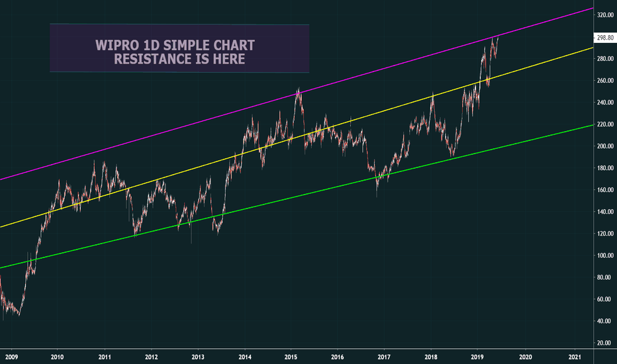Click the 80.00 price axis label
The width and height of the screenshot is (617, 364).
coord(604,277)
